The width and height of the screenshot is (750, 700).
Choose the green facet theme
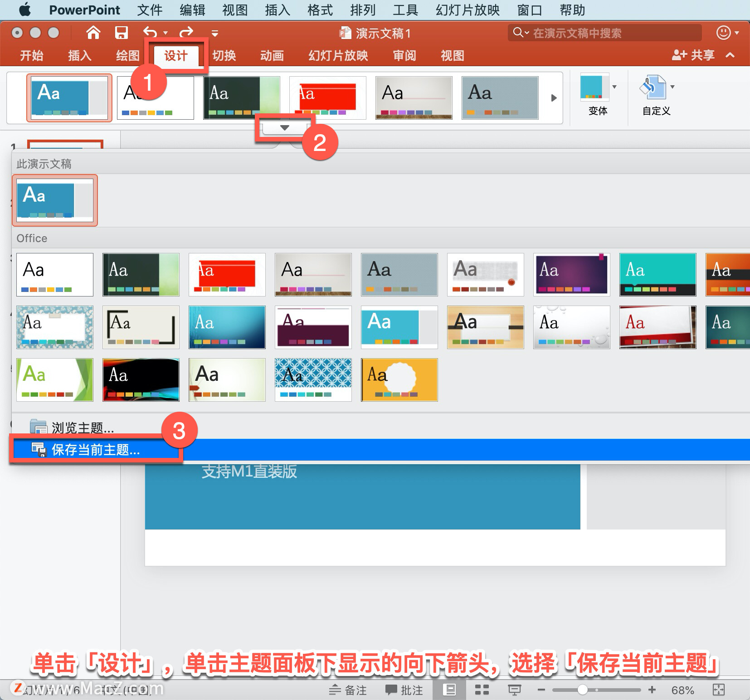55,380
